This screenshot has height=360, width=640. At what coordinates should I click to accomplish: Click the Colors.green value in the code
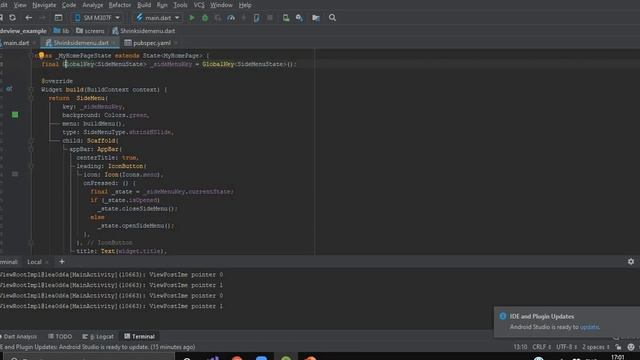click(126, 115)
